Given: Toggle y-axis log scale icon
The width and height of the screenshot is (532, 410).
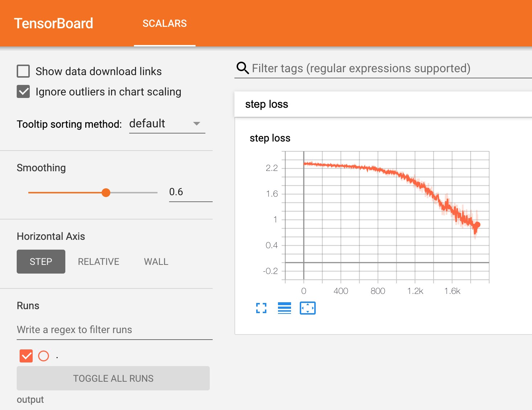Looking at the screenshot, I should [284, 308].
